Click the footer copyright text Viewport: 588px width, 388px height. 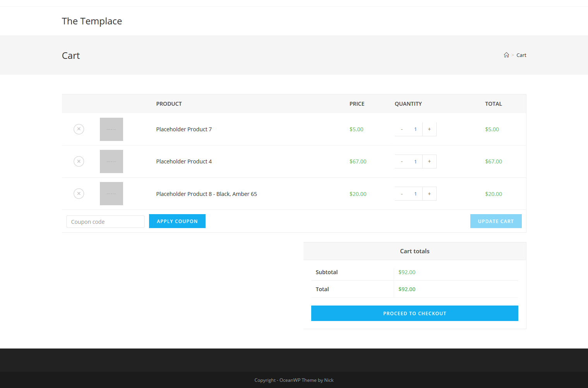[294, 380]
